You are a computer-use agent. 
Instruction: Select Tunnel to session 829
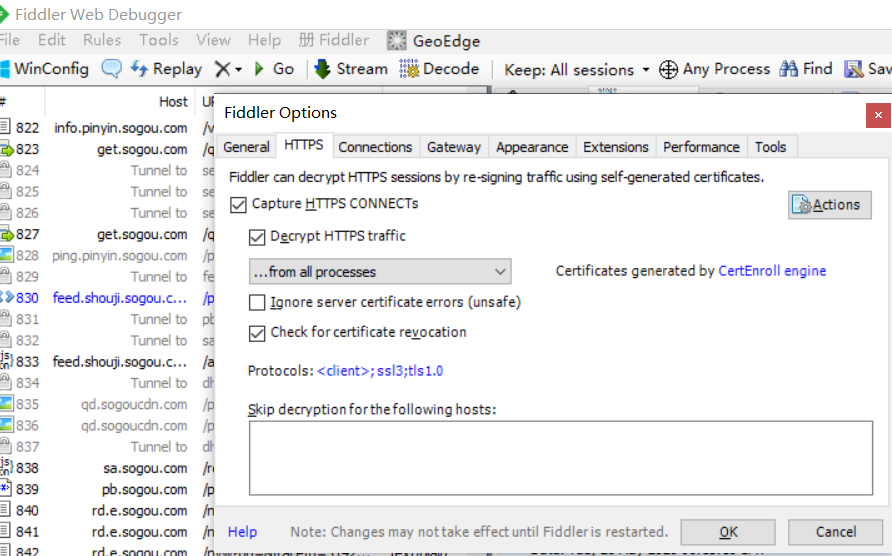pyautogui.click(x=107, y=277)
